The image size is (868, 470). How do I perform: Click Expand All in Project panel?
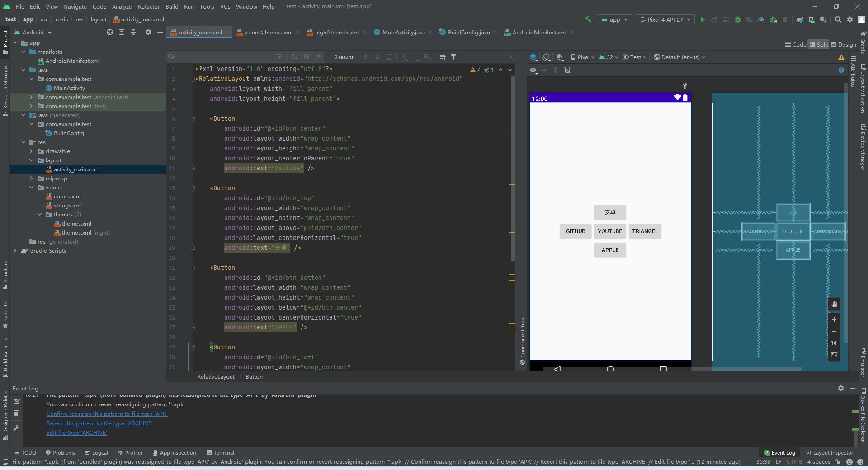[122, 32]
